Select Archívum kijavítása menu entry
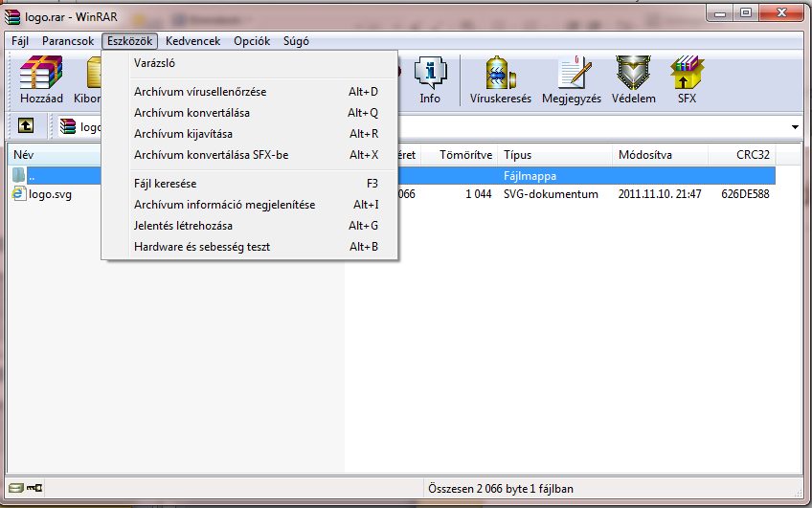812x508 pixels. tap(251, 134)
